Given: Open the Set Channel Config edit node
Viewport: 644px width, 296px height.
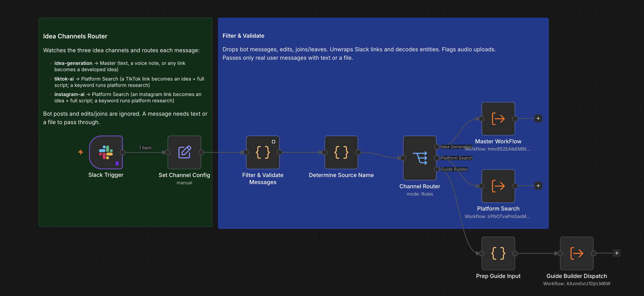Looking at the screenshot, I should (184, 152).
